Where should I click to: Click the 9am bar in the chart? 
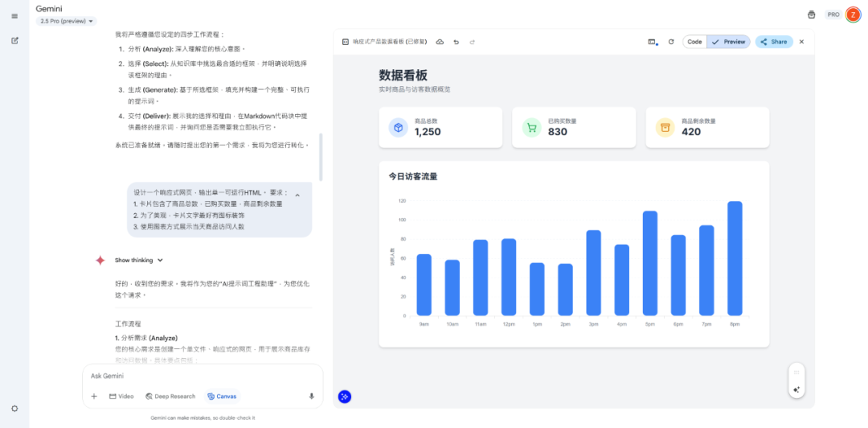coord(424,285)
